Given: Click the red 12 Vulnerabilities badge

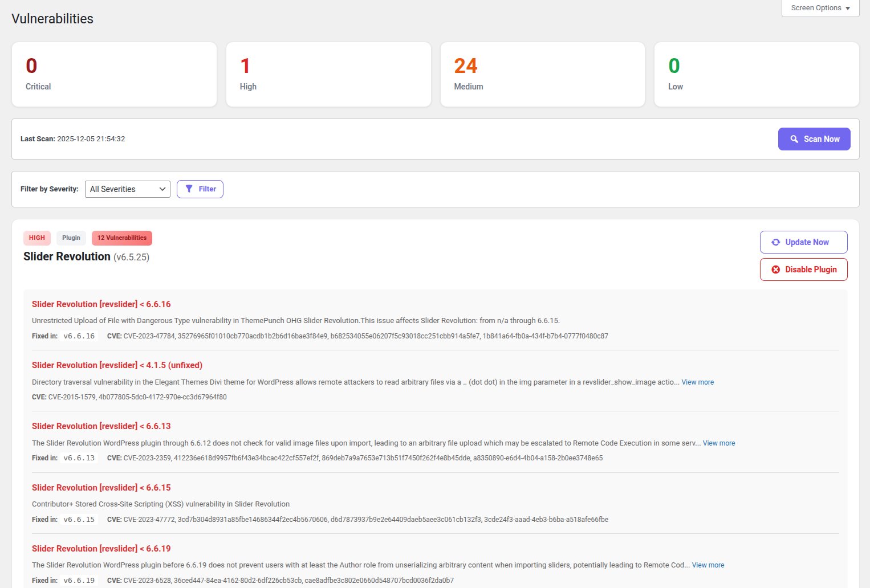Looking at the screenshot, I should (121, 238).
